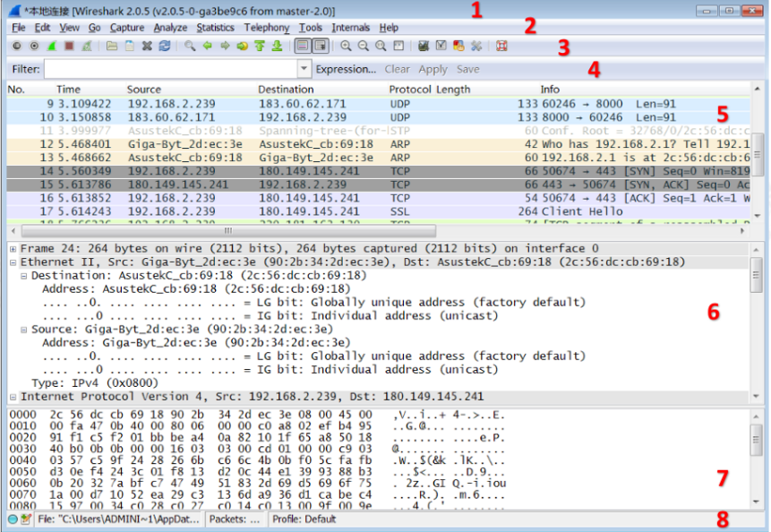This screenshot has width=771, height=532.
Task: Open the Analyze menu
Action: 170,28
